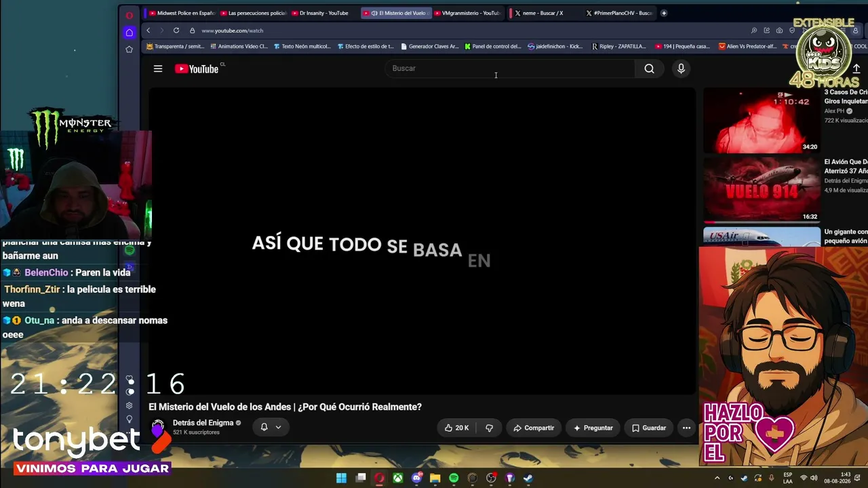Screen dimensions: 868x488
Task: Open the Texto Neón multicol... bookmark
Action: pyautogui.click(x=302, y=47)
